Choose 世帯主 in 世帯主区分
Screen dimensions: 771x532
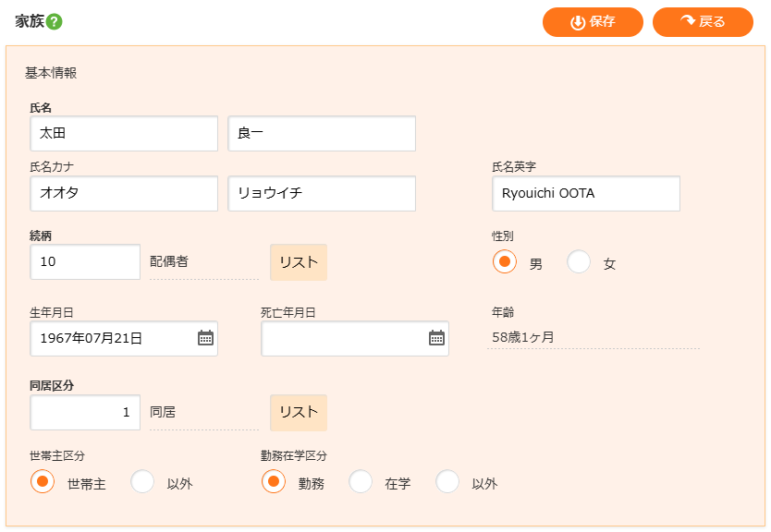coord(43,481)
